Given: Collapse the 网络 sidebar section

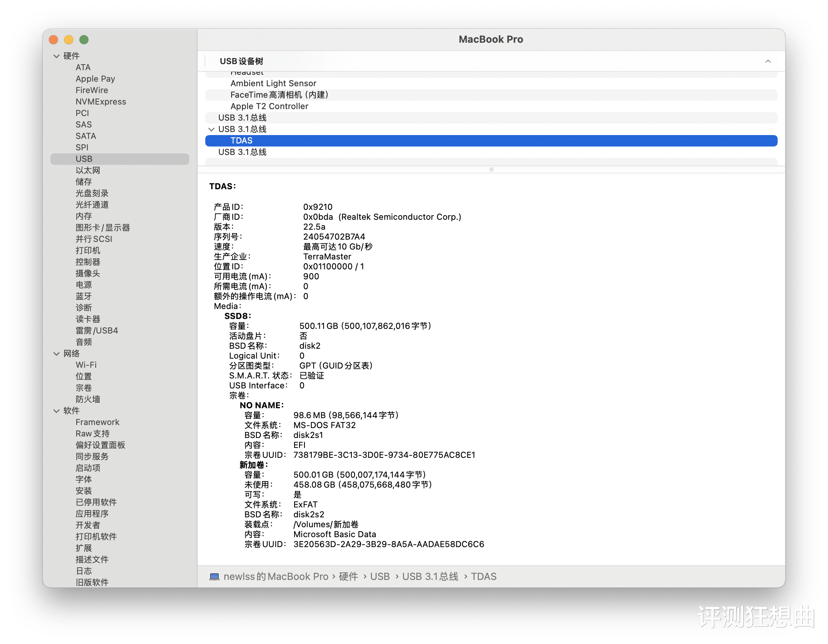Looking at the screenshot, I should tap(56, 354).
